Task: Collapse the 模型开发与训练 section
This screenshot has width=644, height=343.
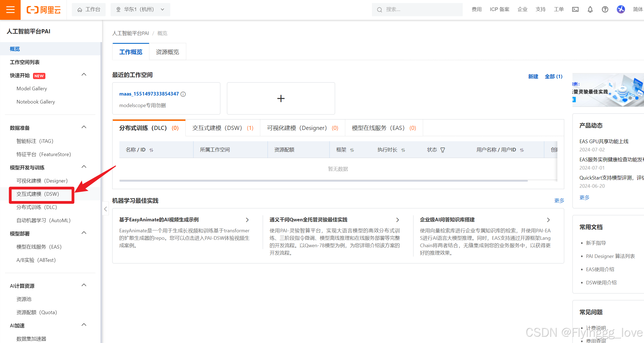Action: click(x=84, y=167)
